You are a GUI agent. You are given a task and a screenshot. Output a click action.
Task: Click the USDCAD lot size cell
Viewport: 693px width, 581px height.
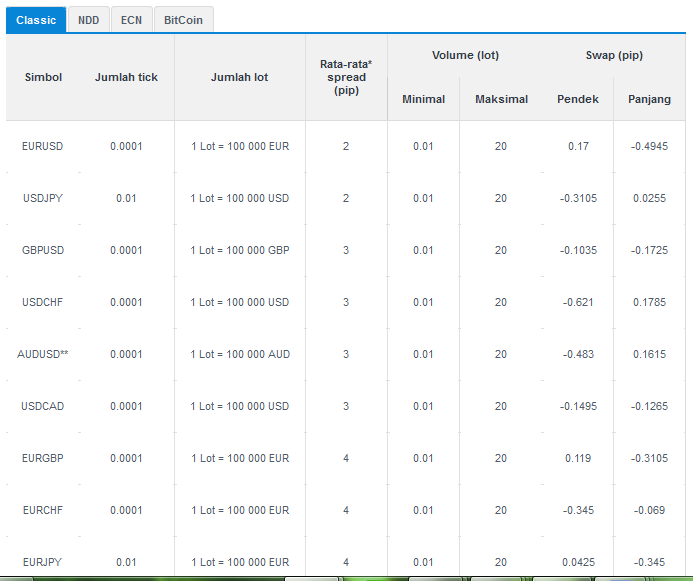coord(240,406)
